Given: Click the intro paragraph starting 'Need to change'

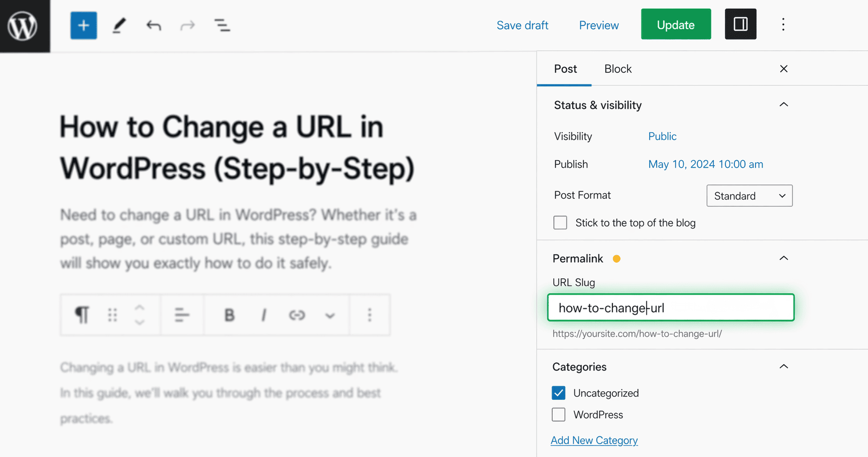Looking at the screenshot, I should tap(238, 239).
